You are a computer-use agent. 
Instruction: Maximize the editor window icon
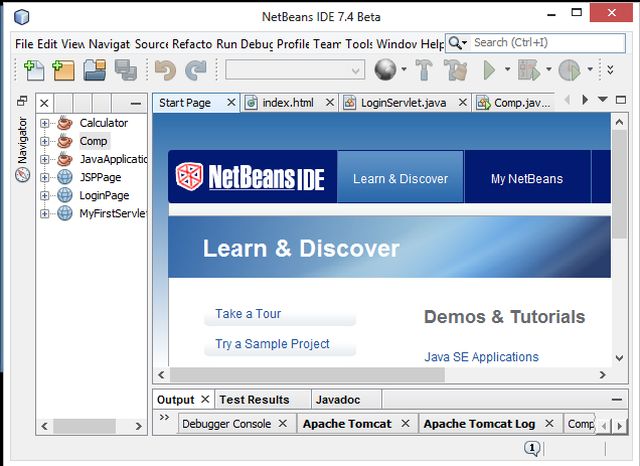[621, 100]
